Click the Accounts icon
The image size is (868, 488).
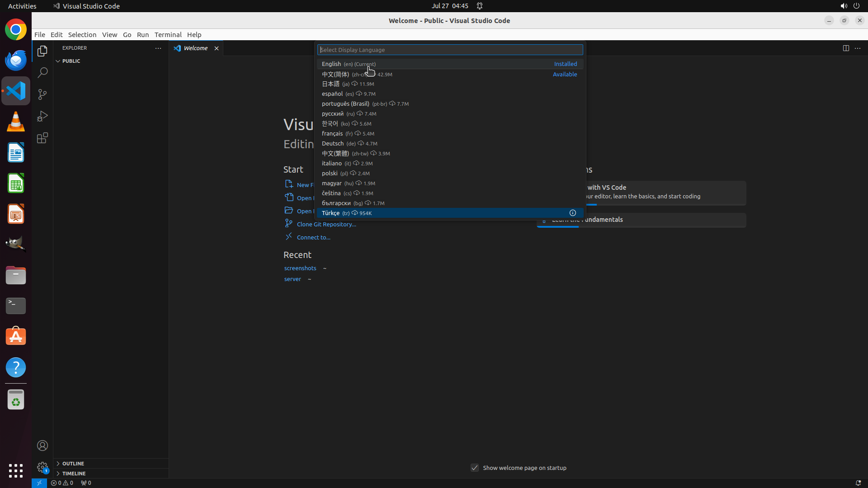[42, 446]
